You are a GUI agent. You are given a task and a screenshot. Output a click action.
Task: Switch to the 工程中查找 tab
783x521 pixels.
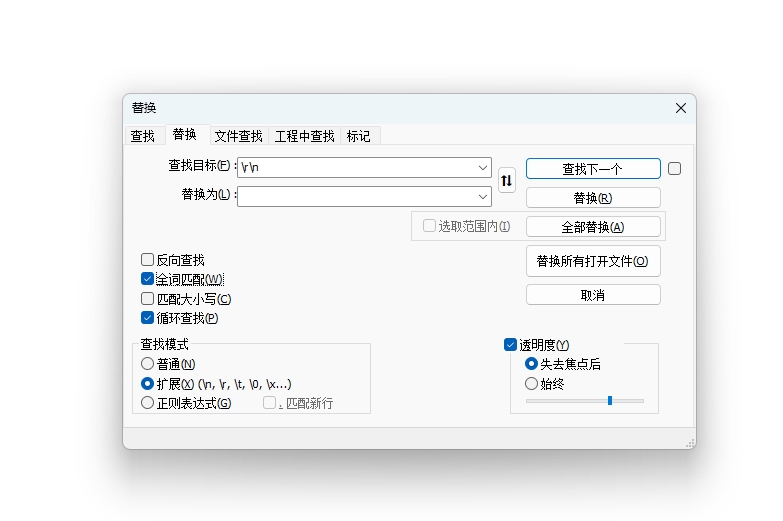[x=304, y=136]
